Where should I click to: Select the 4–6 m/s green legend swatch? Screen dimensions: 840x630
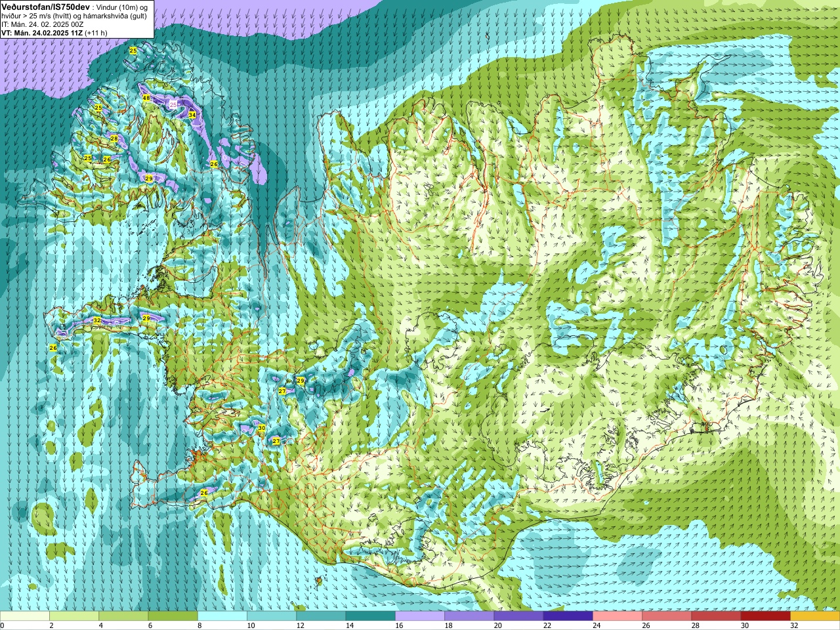[x=123, y=616]
